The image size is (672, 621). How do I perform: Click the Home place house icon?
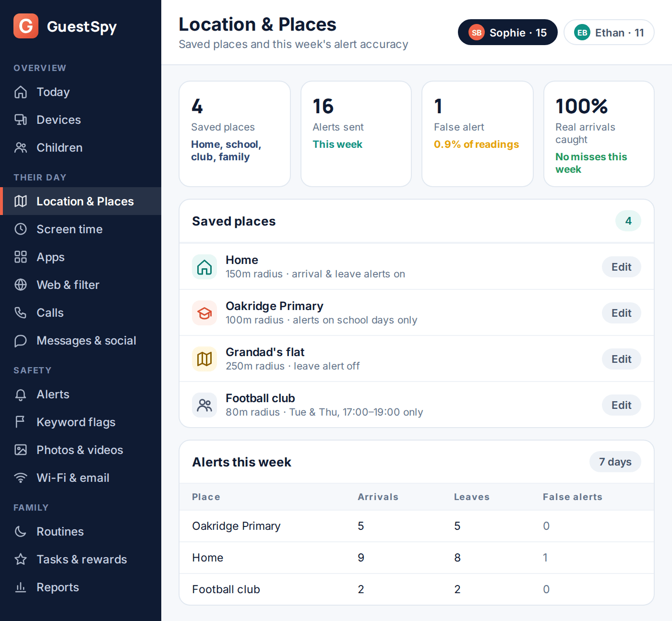(204, 267)
